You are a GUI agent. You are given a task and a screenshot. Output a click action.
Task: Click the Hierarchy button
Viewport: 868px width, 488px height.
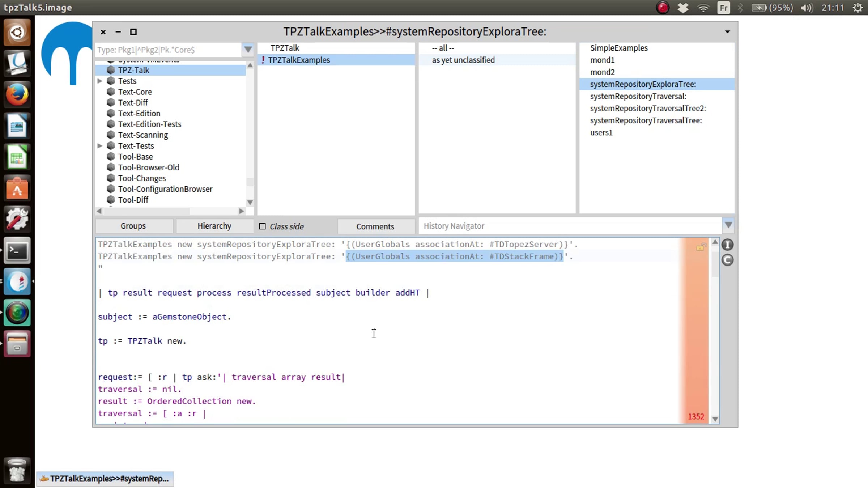(x=214, y=226)
